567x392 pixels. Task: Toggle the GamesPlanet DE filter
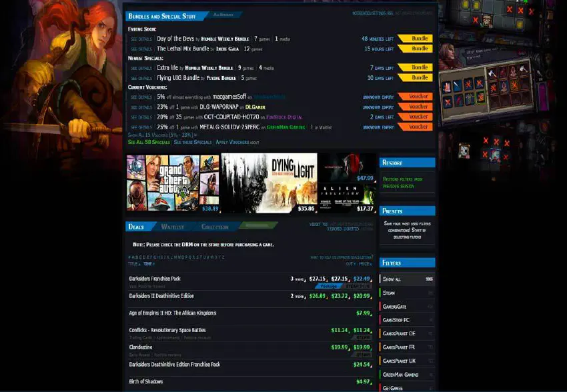pos(407,333)
